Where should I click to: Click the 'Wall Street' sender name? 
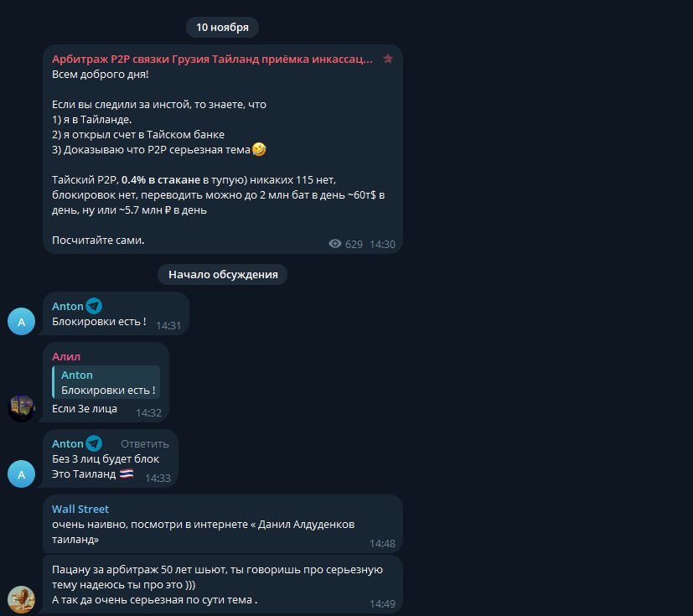coord(80,509)
